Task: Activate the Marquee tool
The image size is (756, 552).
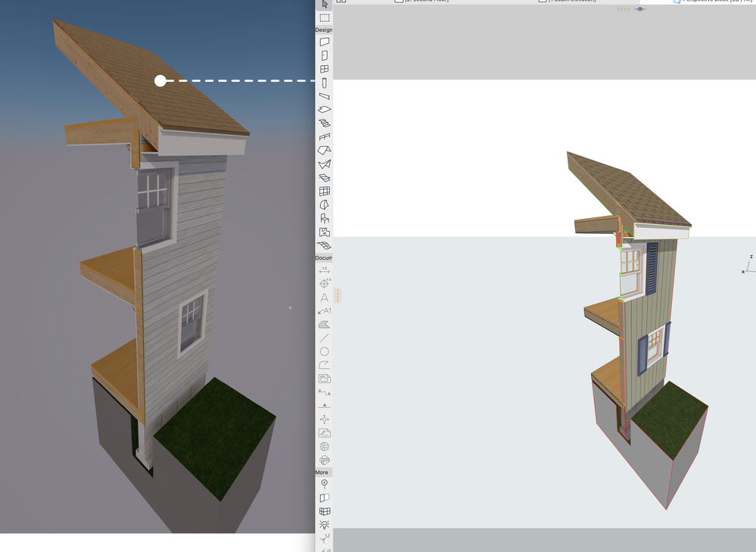Action: coord(325,18)
